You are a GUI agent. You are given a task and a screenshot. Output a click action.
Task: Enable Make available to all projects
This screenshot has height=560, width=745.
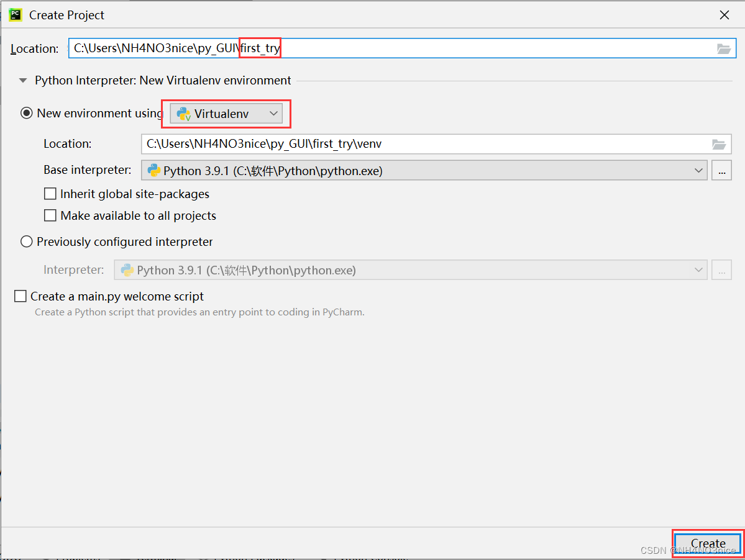(x=50, y=215)
